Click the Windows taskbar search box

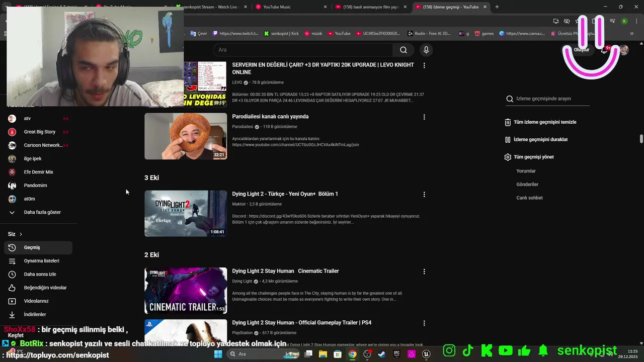(x=264, y=354)
